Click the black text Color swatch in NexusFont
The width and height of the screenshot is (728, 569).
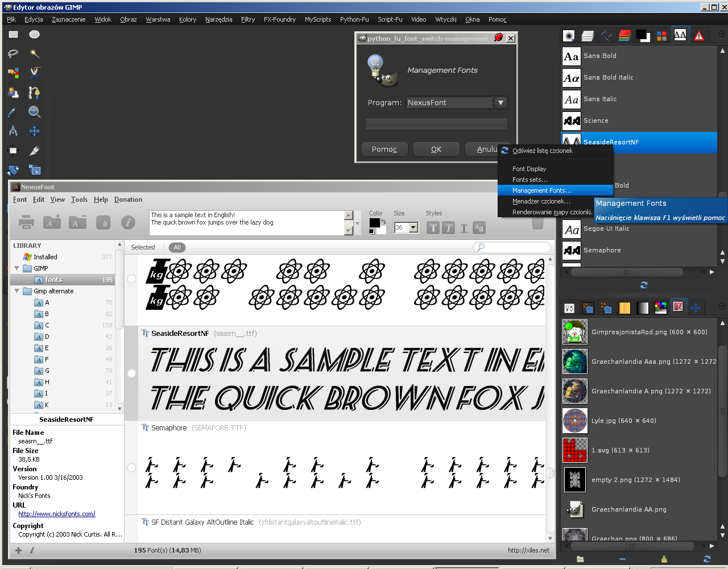point(374,223)
